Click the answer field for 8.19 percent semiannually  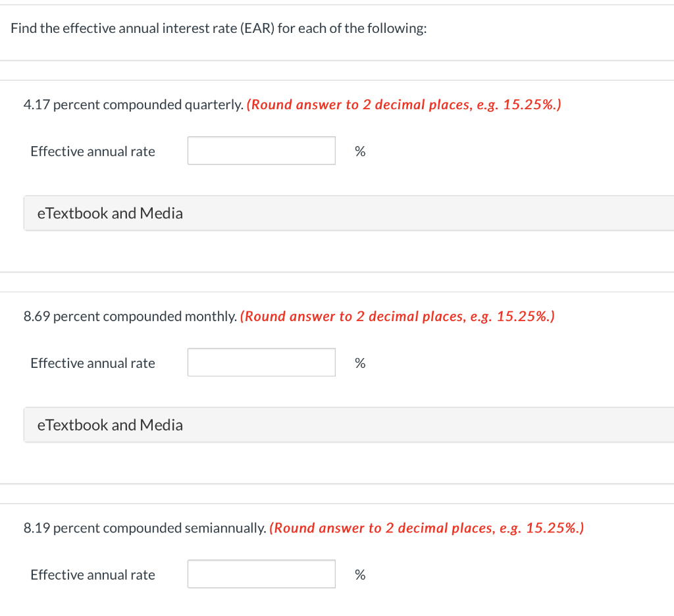click(261, 573)
